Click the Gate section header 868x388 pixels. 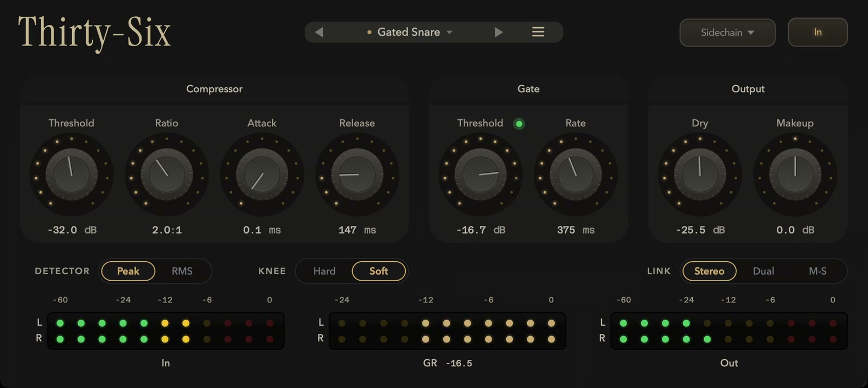(x=528, y=89)
